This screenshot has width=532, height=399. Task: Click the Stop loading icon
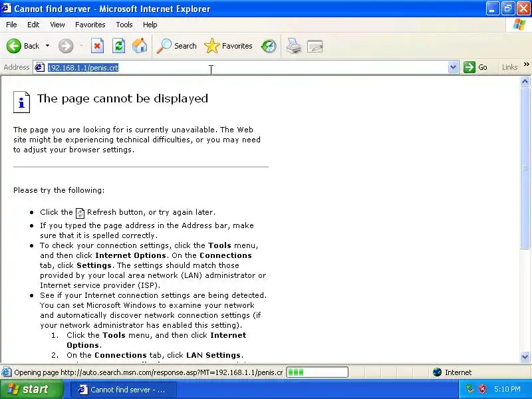97,46
